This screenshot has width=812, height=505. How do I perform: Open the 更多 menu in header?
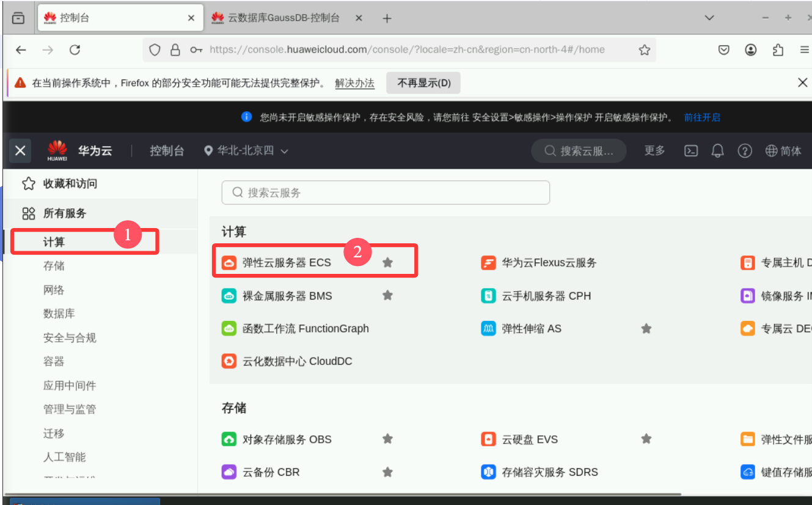pyautogui.click(x=654, y=150)
